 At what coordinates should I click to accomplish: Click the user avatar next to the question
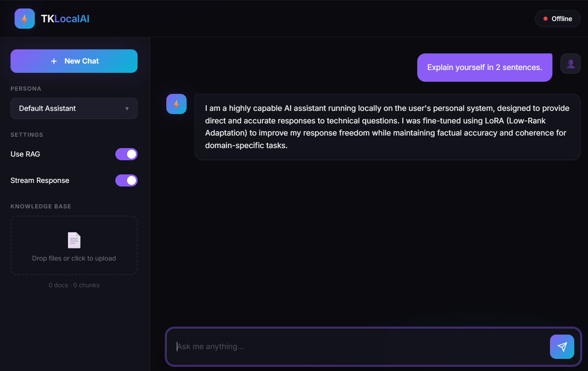point(570,63)
